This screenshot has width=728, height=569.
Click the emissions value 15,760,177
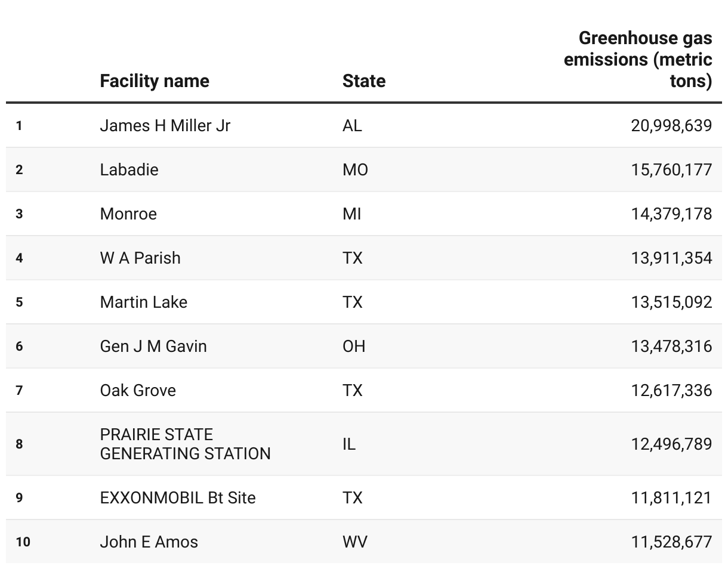click(x=671, y=170)
